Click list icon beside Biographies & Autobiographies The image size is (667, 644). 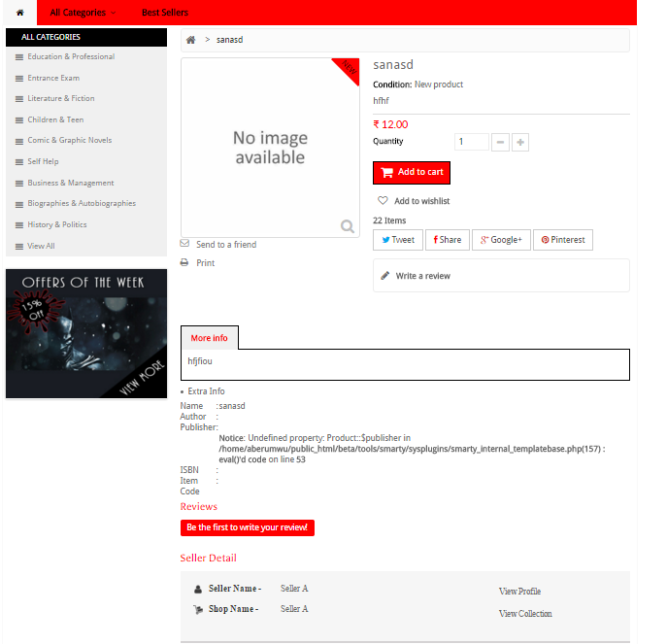click(19, 204)
